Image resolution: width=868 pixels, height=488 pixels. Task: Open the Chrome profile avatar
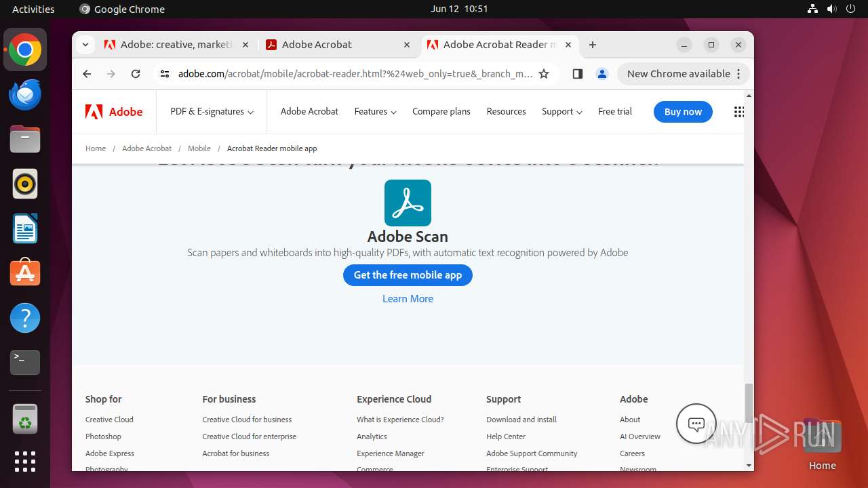(x=601, y=74)
